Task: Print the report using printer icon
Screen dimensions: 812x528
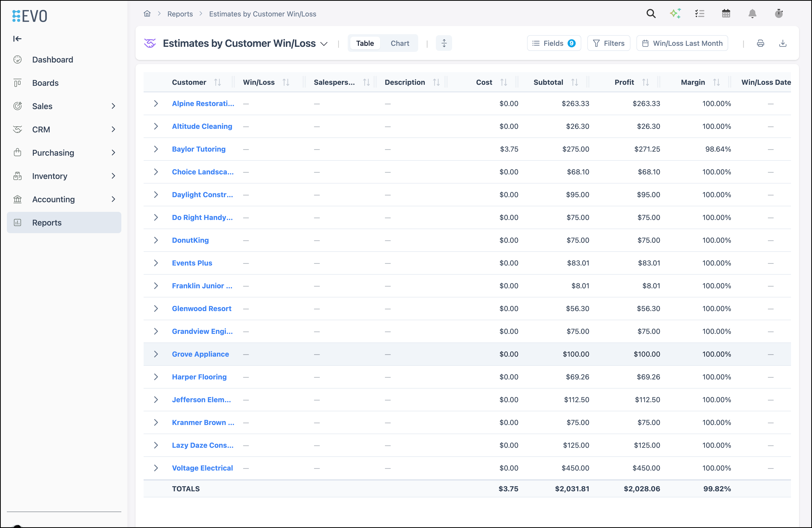Action: pos(761,43)
